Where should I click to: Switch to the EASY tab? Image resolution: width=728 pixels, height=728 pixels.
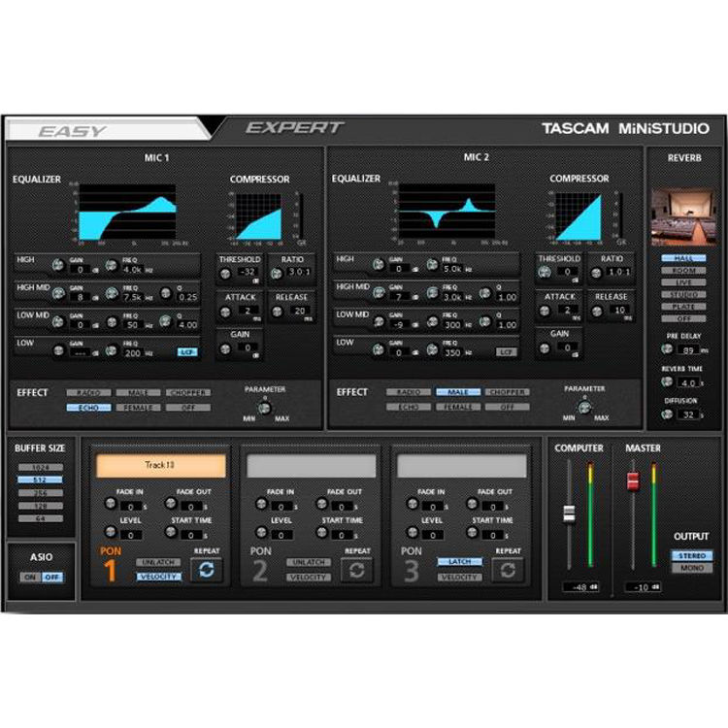(x=107, y=129)
